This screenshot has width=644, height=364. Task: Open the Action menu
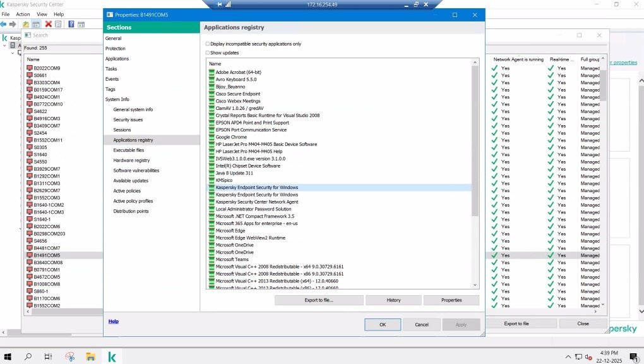click(x=23, y=14)
